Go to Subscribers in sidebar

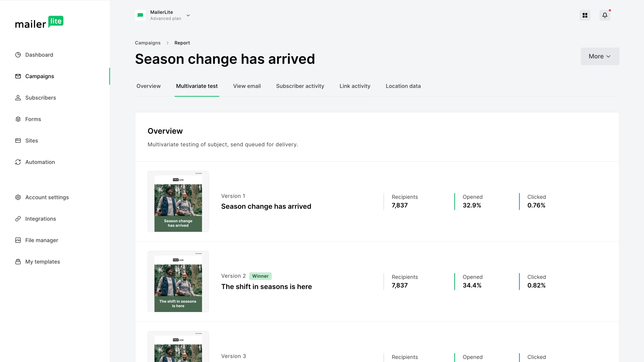click(41, 98)
